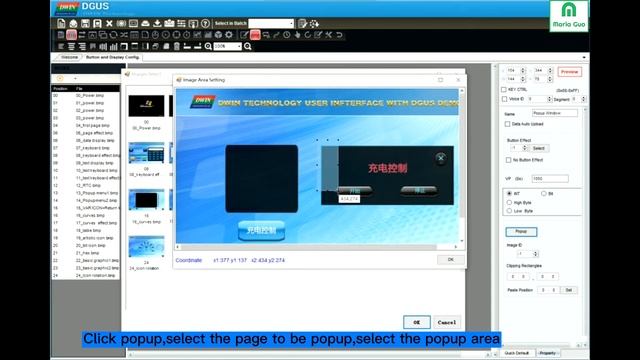Click the X delete icon in top toolbar

(109, 24)
